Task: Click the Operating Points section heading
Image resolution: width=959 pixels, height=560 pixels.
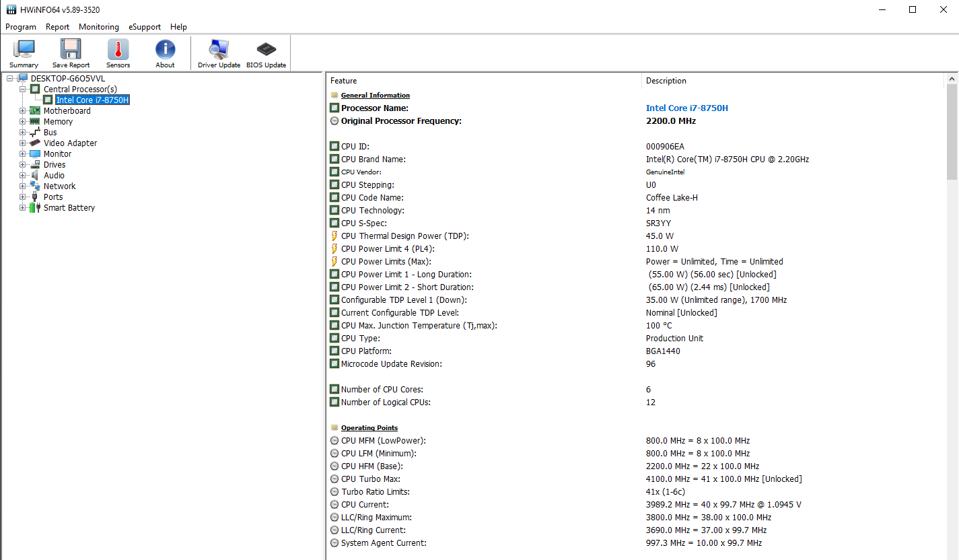Action: click(369, 428)
